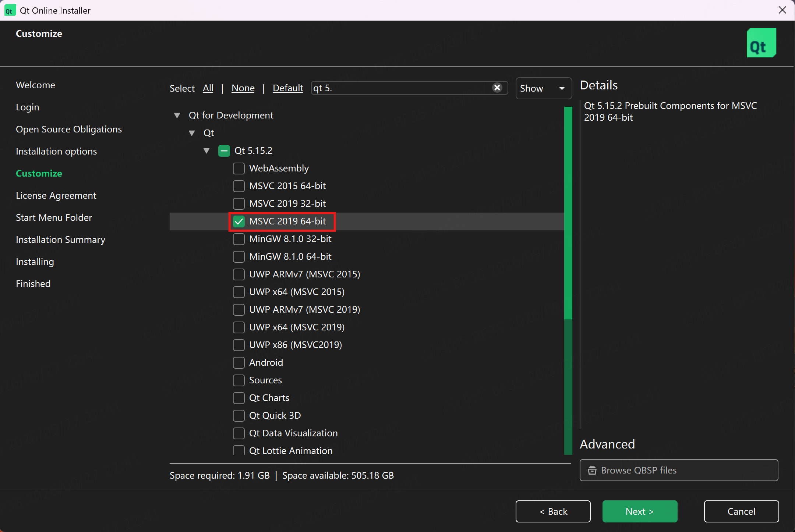795x532 pixels.
Task: Collapse the Qt tree node
Action: tap(192, 133)
